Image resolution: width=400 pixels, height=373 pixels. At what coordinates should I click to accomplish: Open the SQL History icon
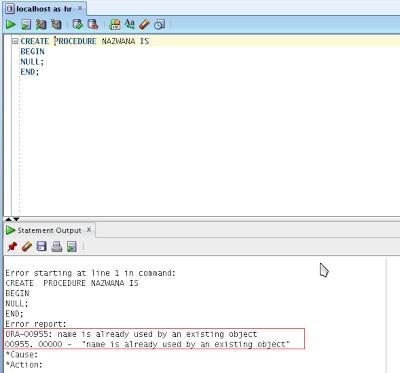pyautogui.click(x=160, y=24)
